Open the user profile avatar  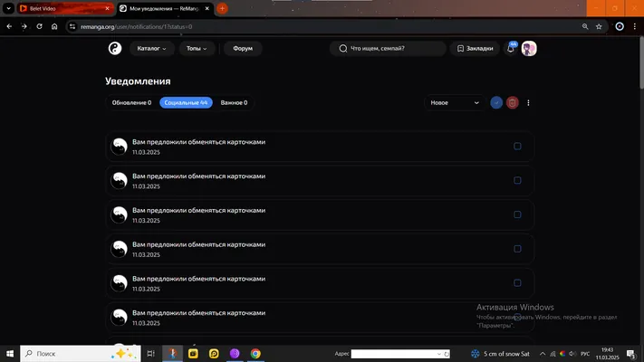point(529,49)
